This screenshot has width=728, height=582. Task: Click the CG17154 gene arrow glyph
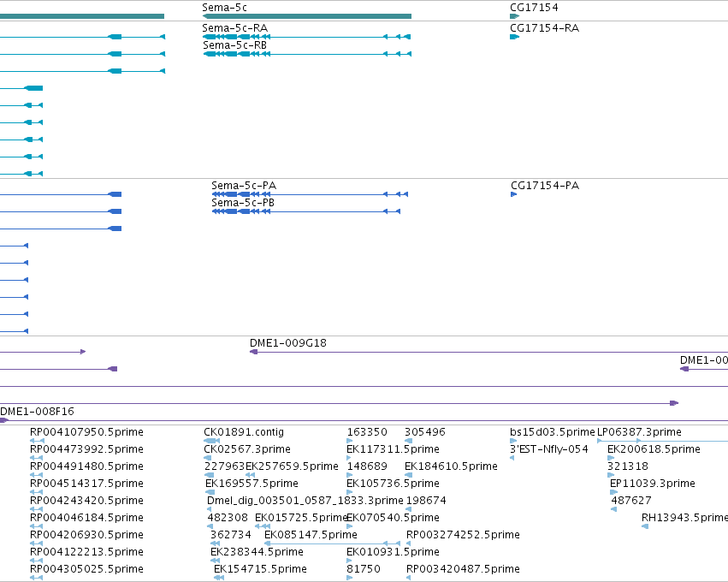(514, 16)
